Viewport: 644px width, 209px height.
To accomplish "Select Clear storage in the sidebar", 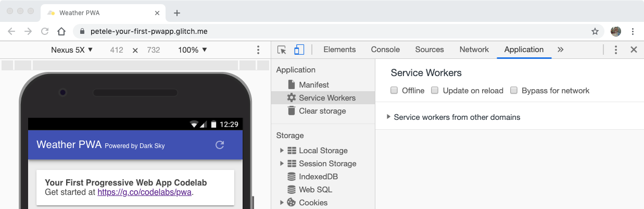I will 322,111.
